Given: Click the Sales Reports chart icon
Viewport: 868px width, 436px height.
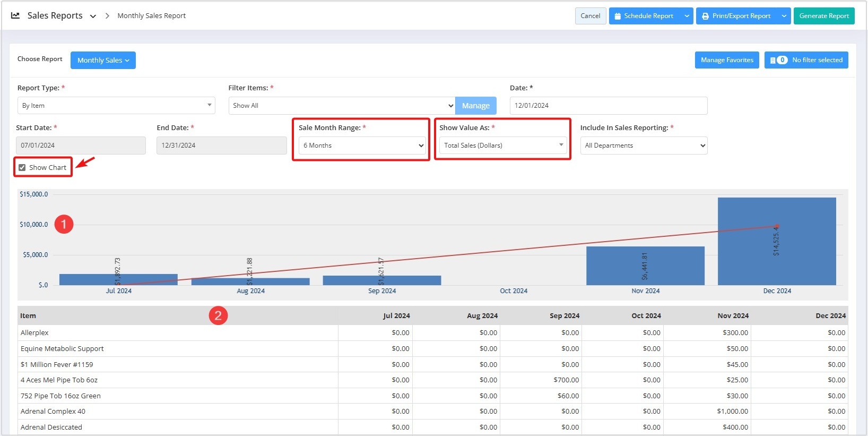Looking at the screenshot, I should 15,15.
